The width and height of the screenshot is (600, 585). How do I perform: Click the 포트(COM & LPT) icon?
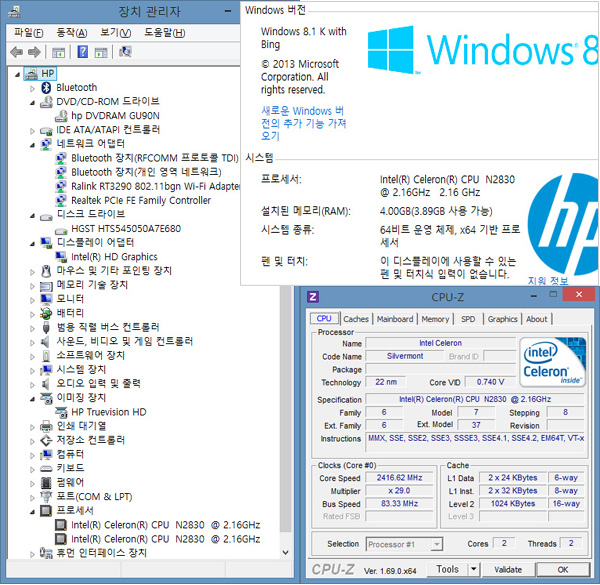click(46, 497)
